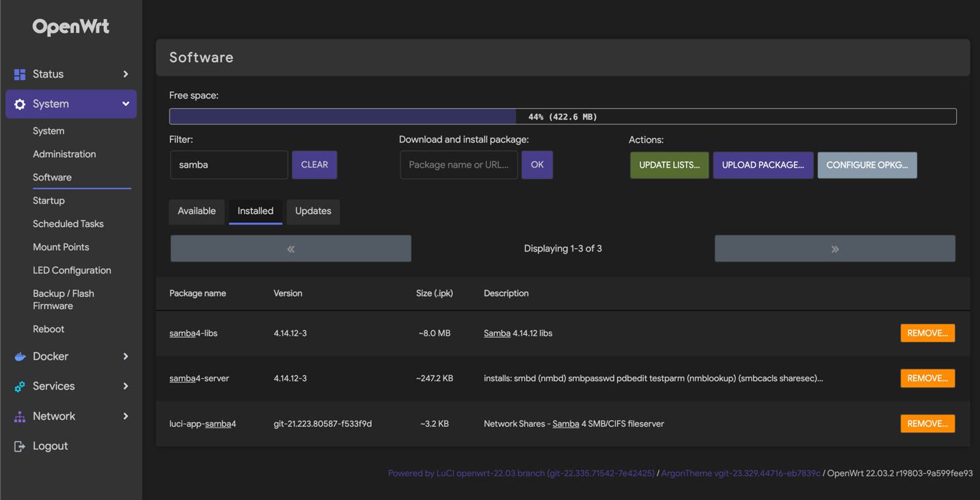Image resolution: width=980 pixels, height=500 pixels.
Task: Click the samba4-server installs description
Action: (x=653, y=378)
